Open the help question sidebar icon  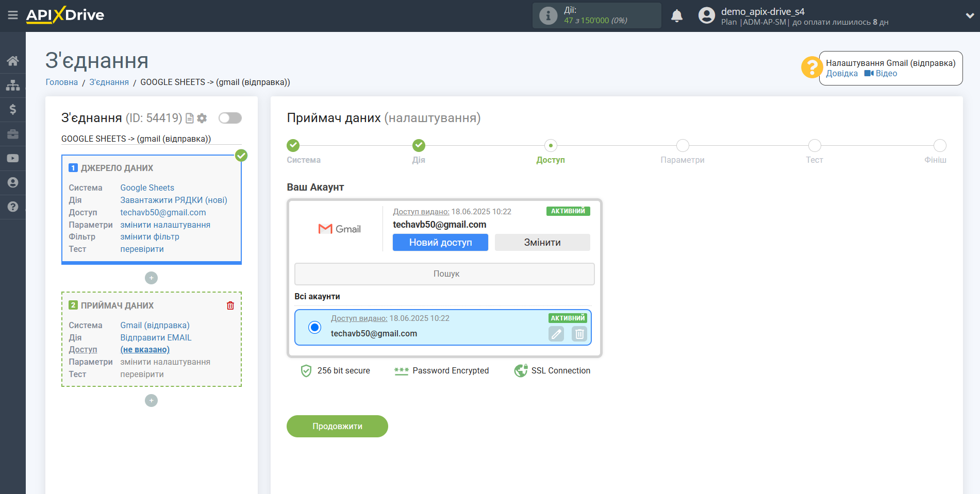click(x=13, y=207)
